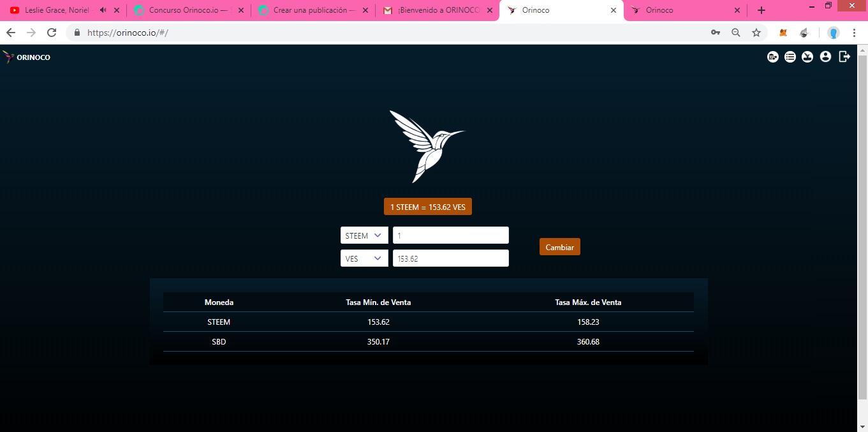Click the 158.23 max rate value
Viewport: 868px width, 432px height.
tap(588, 322)
